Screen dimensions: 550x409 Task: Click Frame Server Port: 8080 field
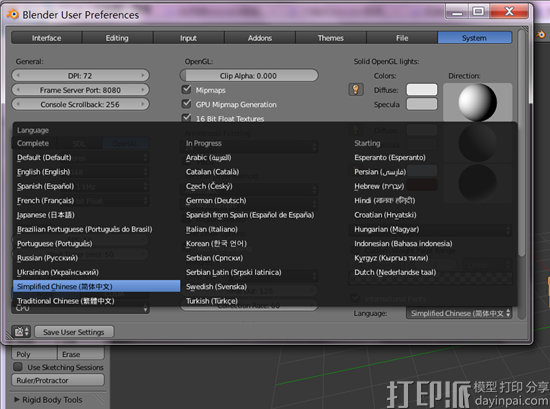coord(80,90)
